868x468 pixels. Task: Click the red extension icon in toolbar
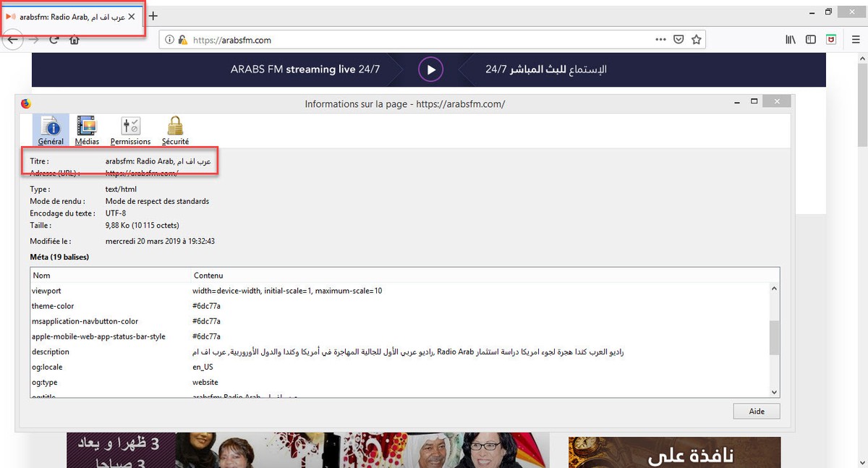pyautogui.click(x=832, y=40)
